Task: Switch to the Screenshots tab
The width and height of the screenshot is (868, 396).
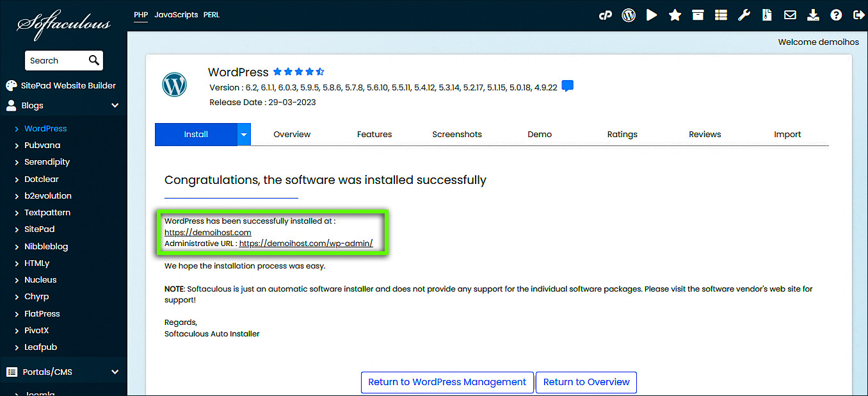Action: (x=457, y=135)
